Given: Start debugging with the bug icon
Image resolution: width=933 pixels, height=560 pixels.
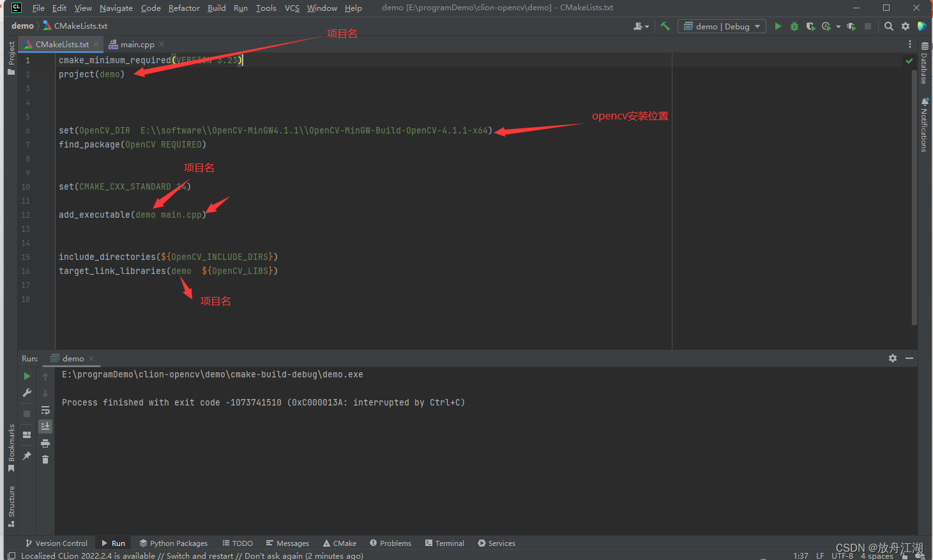Looking at the screenshot, I should click(794, 26).
